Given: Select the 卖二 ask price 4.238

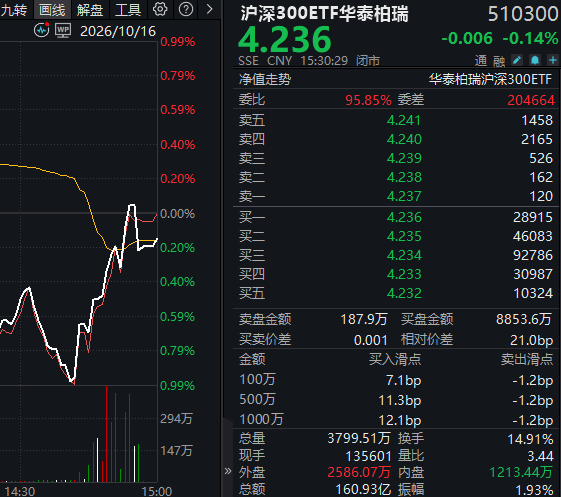Looking at the screenshot, I should [404, 177].
